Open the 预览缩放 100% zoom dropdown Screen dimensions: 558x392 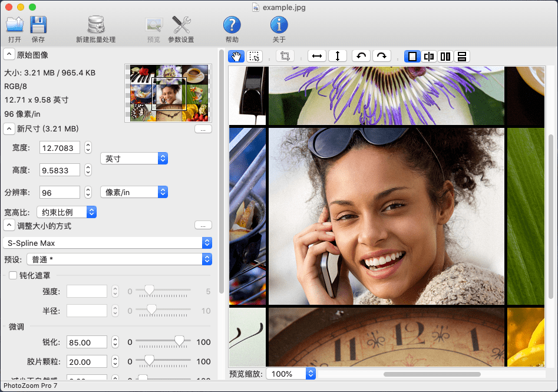click(290, 374)
